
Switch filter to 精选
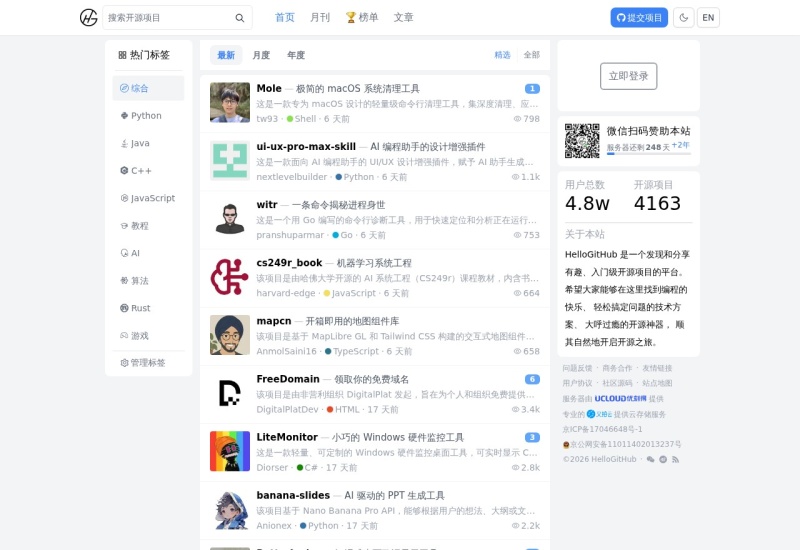pyautogui.click(x=503, y=55)
